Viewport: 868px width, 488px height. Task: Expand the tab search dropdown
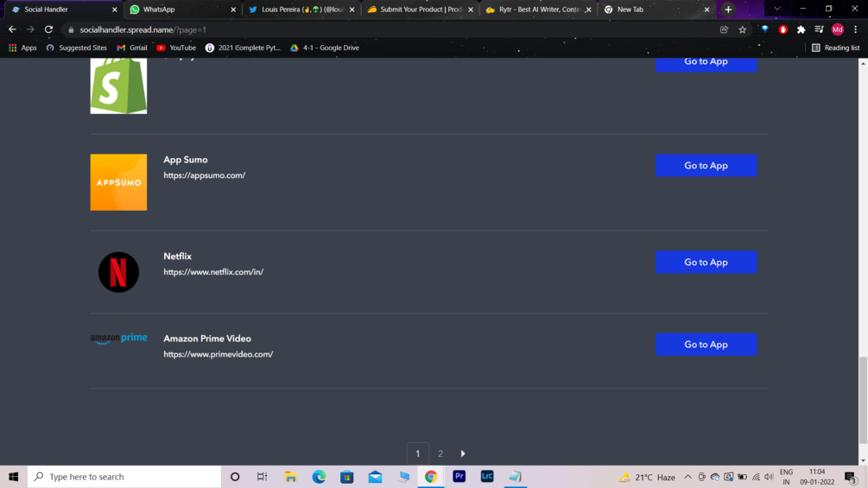point(777,9)
